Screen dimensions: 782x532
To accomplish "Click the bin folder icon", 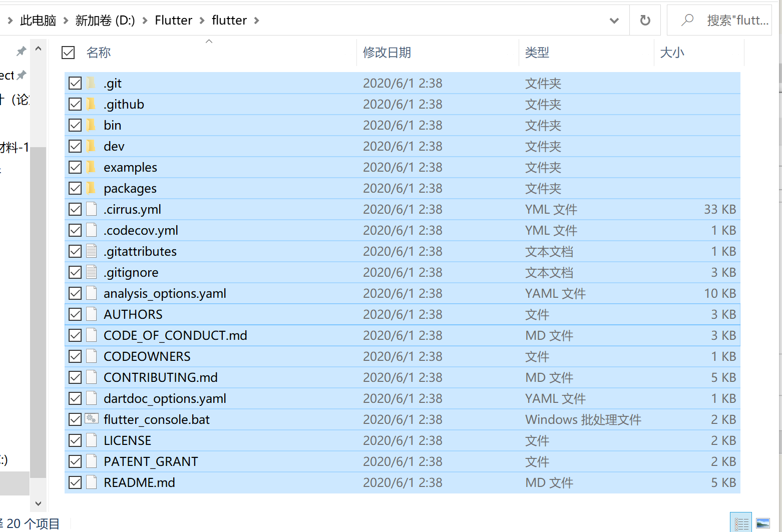I will click(91, 125).
